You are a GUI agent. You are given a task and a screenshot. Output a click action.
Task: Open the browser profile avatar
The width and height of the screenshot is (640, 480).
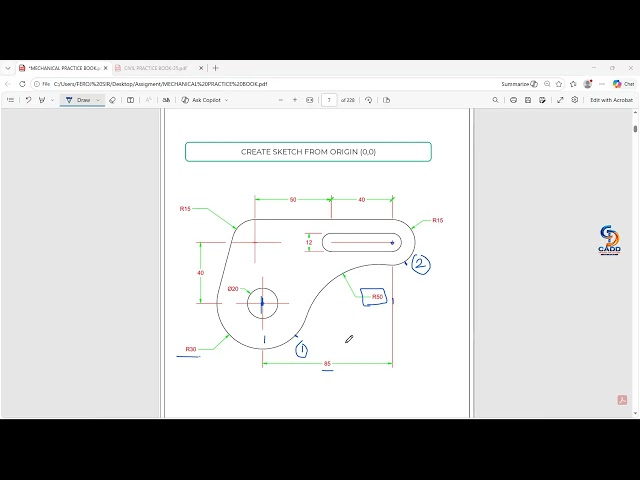(588, 84)
